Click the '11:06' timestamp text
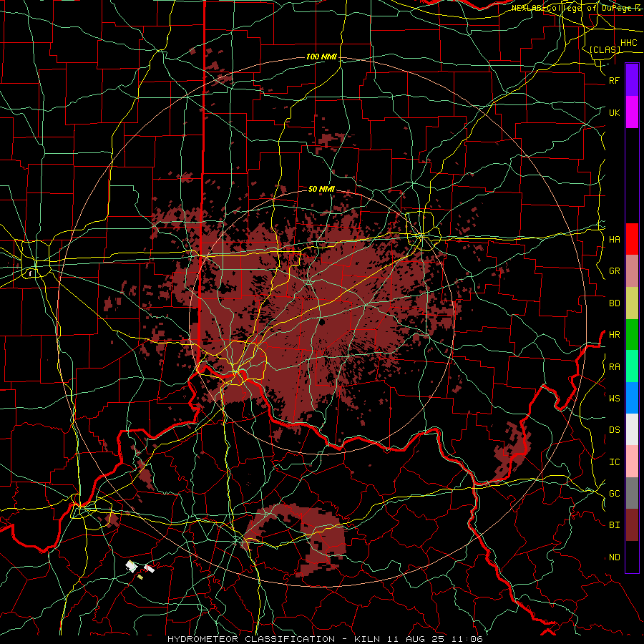The image size is (644, 644). pos(467,639)
